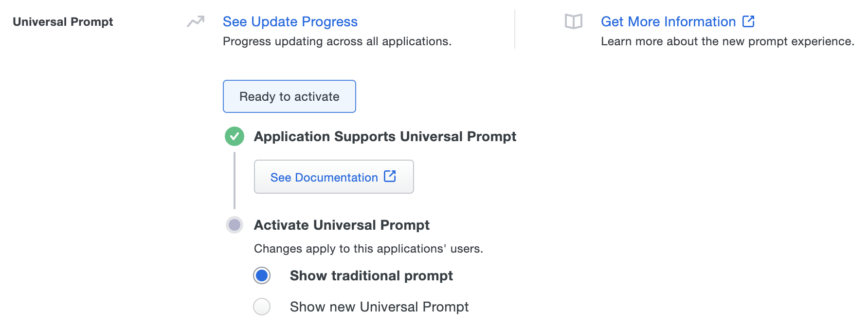This screenshot has width=868, height=329.
Task: Click the green checkmark for Application Supports Universal Prompt
Action: [235, 136]
